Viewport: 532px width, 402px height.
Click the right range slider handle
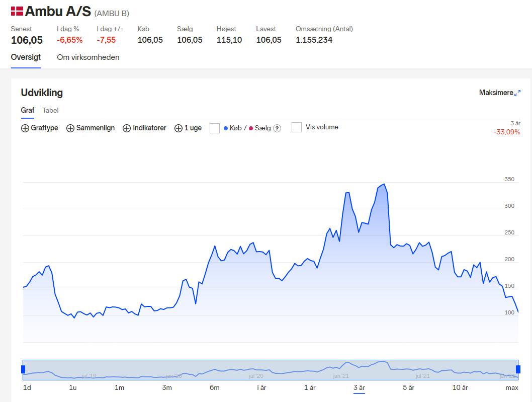(x=518, y=369)
